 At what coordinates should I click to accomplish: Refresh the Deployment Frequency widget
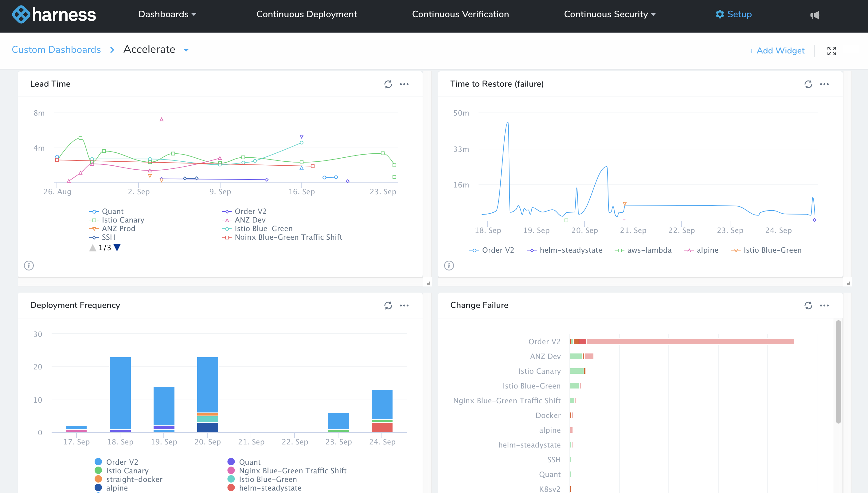(x=388, y=306)
